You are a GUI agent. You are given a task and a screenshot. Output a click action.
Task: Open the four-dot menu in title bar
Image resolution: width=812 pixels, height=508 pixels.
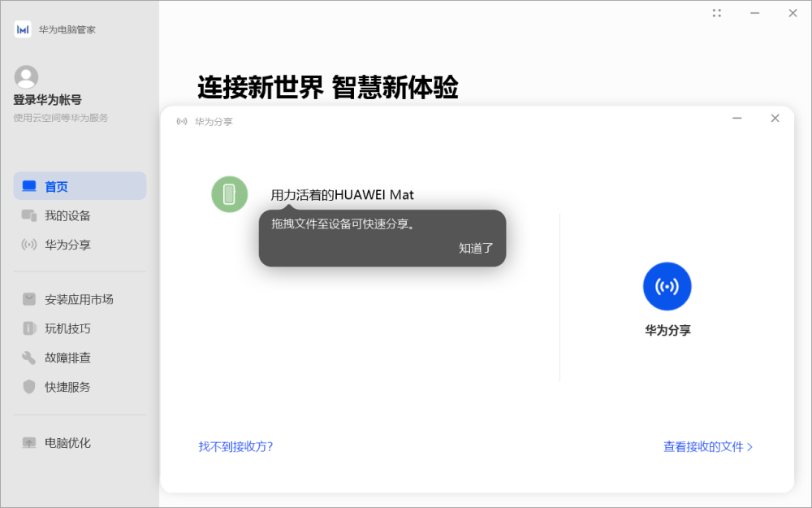717,13
